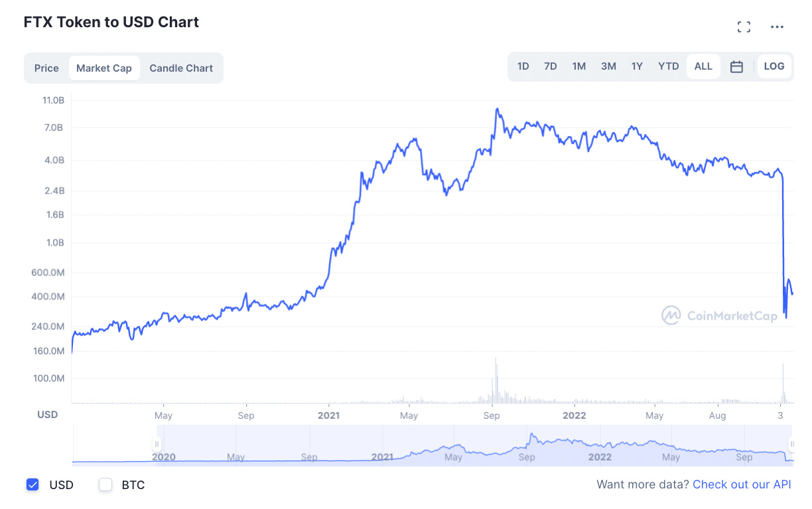The height and width of the screenshot is (509, 812).
Task: Select the 7D time range
Action: pos(550,66)
